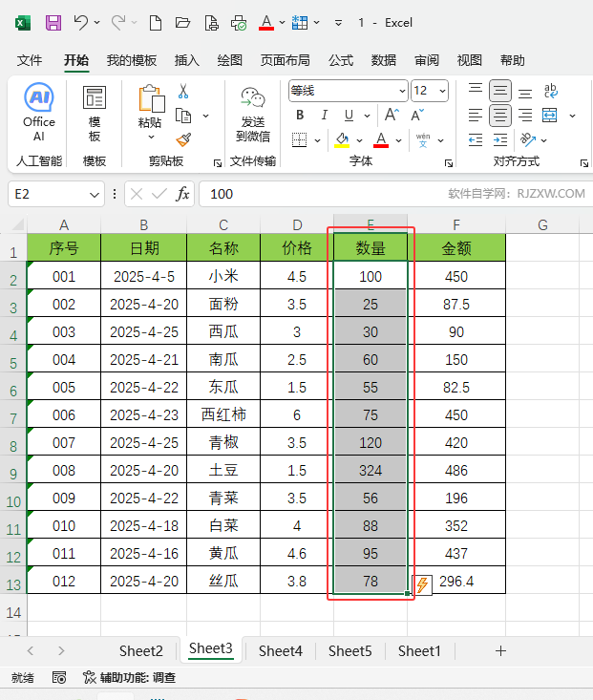Toggle Bottom Align
The width and height of the screenshot is (593, 700).
[525, 91]
